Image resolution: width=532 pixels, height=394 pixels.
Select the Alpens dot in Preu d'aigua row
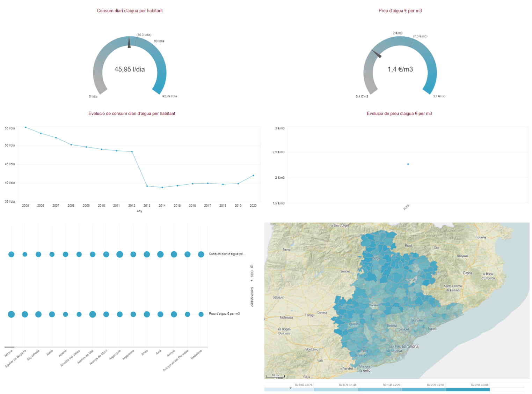click(65, 314)
